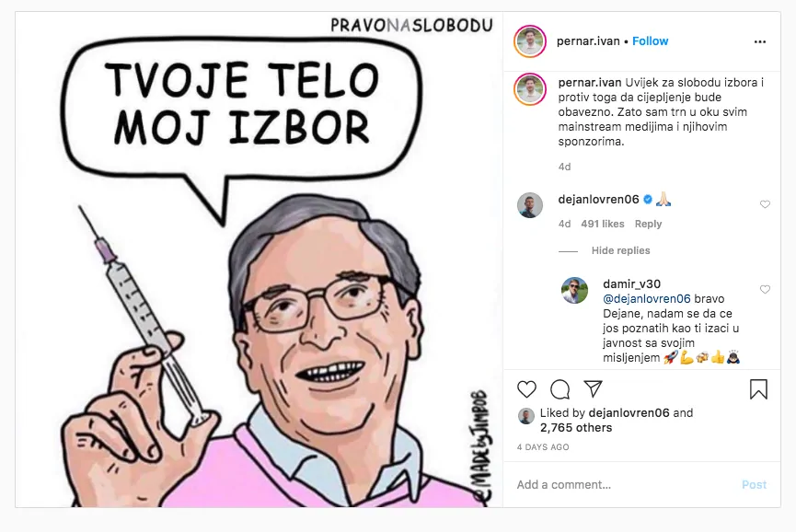Like the post with the heart icon
796x532 pixels.
pyautogui.click(x=526, y=389)
